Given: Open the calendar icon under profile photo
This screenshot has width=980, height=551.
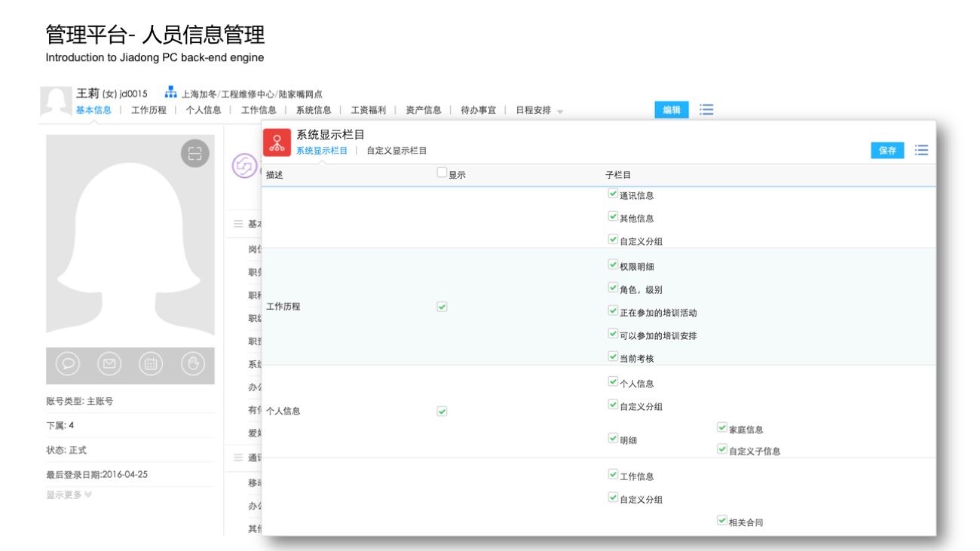Looking at the screenshot, I should click(x=151, y=364).
